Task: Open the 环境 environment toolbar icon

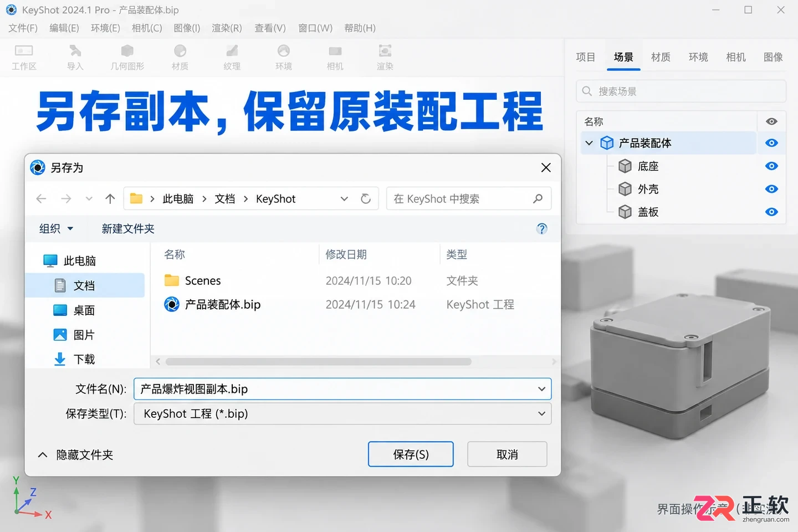Action: click(x=284, y=58)
